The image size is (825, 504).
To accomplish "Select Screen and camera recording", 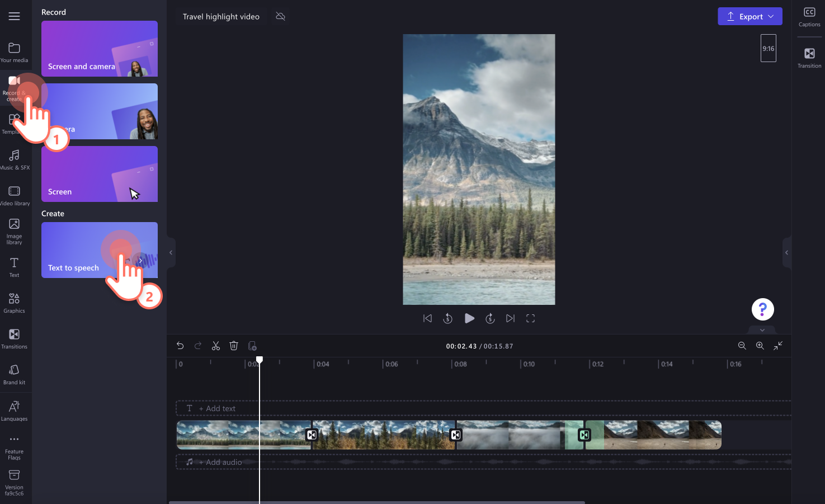I will pos(100,49).
